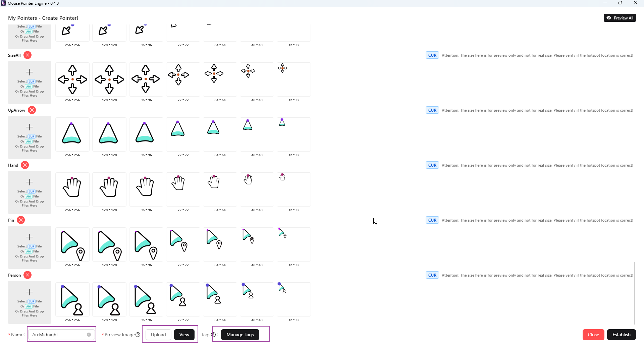
Task: Pick the 96*96 Pin cursor preview
Action: (146, 244)
